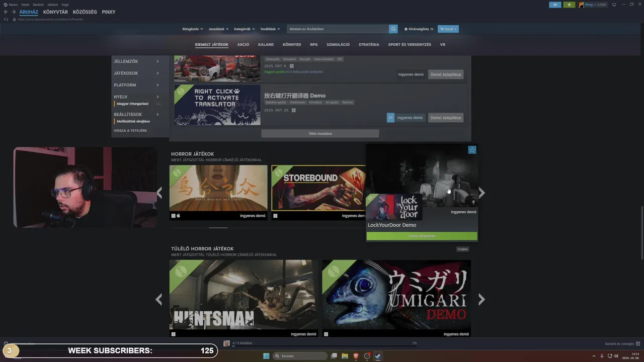Open the Súgó menu

coord(65,5)
